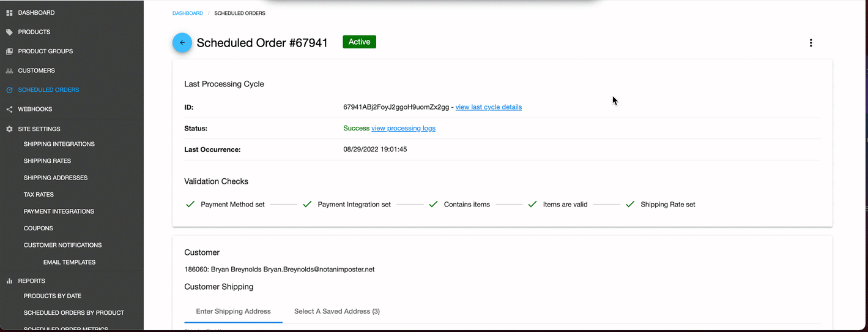This screenshot has height=332, width=868.
Task: Click the Scheduled Orders breadcrumb
Action: [x=240, y=13]
